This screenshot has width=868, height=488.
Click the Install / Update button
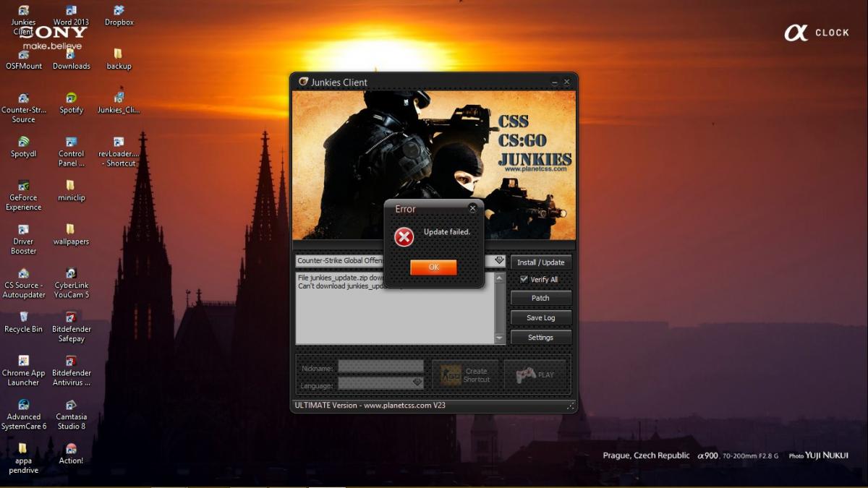pos(541,262)
